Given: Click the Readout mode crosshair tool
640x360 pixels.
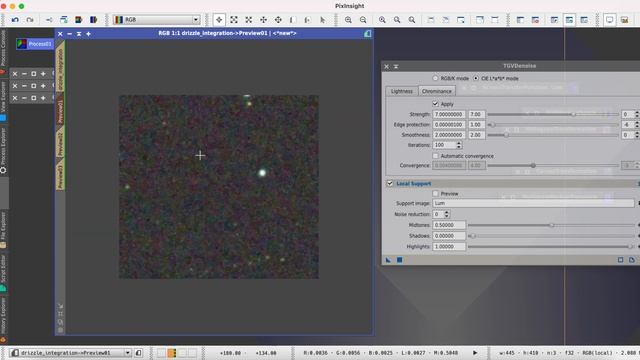Looking at the screenshot, I should pyautogui.click(x=219, y=20).
